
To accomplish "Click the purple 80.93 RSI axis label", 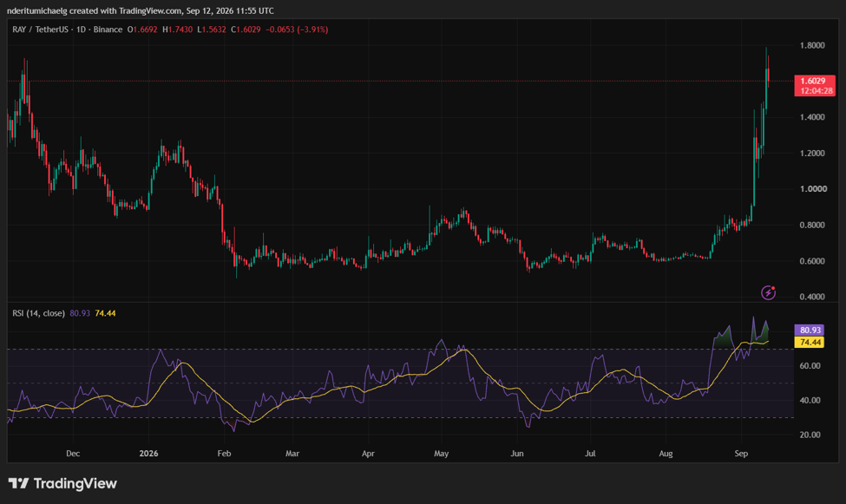I will pyautogui.click(x=810, y=330).
